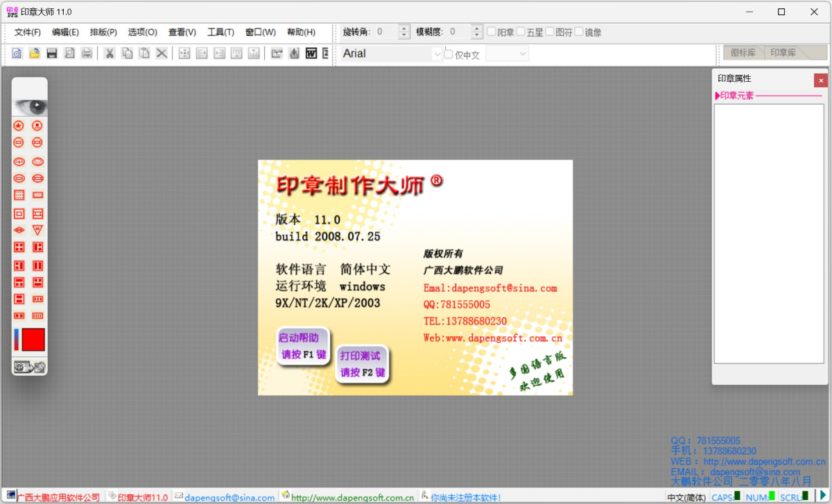
Task: Click the large red color swatch
Action: pos(33,340)
